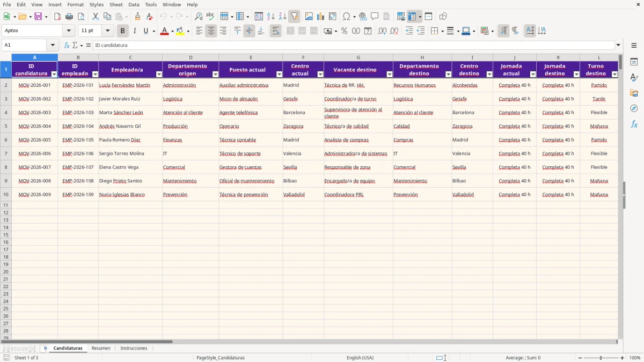Open the font size dropdown
This screenshot has height=362, width=644.
[x=107, y=31]
